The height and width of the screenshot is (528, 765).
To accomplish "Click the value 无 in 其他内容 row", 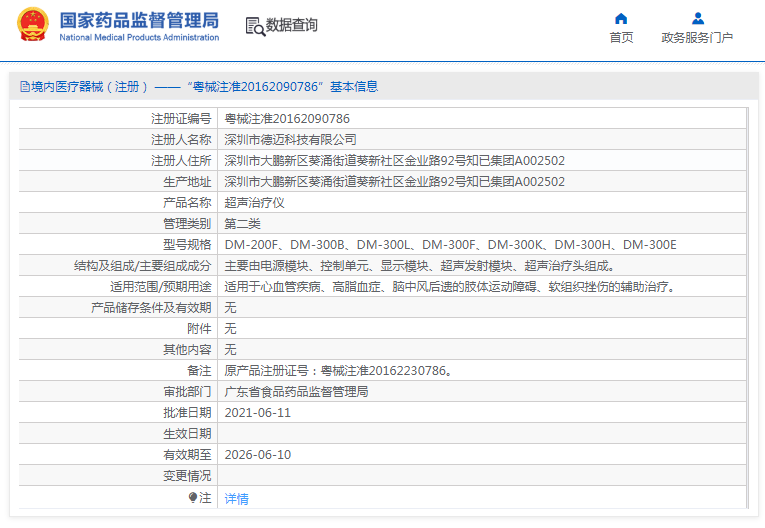I will (230, 349).
